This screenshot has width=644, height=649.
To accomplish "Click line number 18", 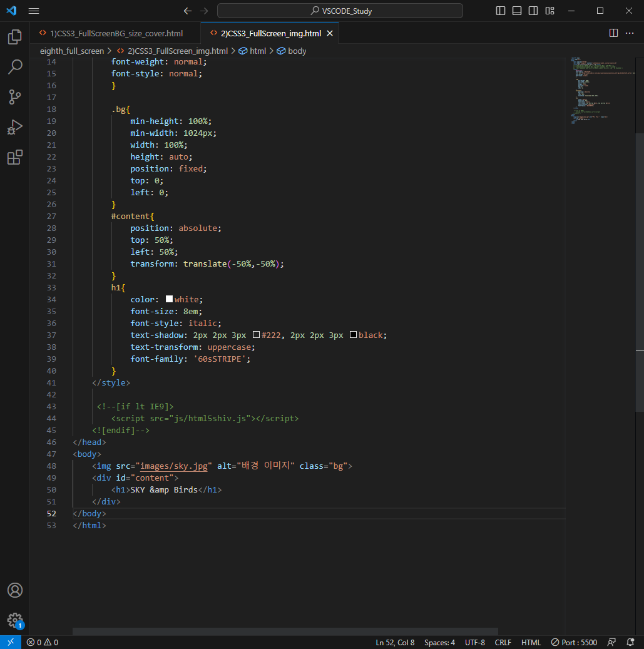I will tap(51, 110).
